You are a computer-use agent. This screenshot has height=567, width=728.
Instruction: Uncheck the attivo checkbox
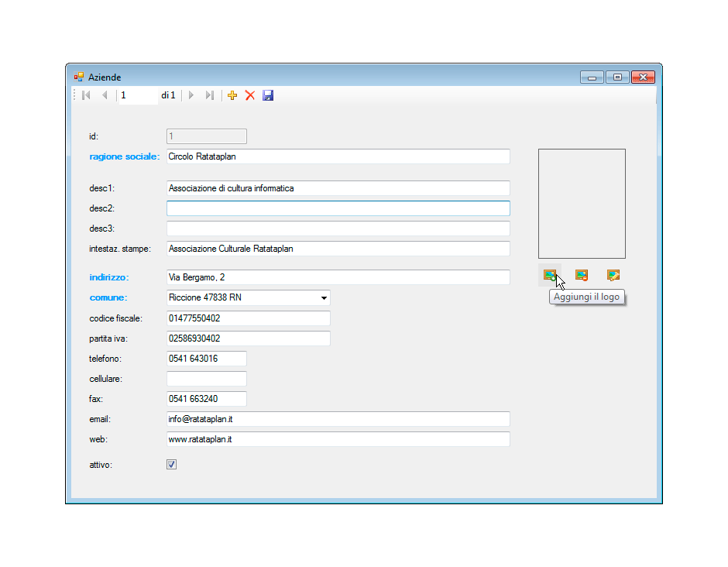coord(171,465)
